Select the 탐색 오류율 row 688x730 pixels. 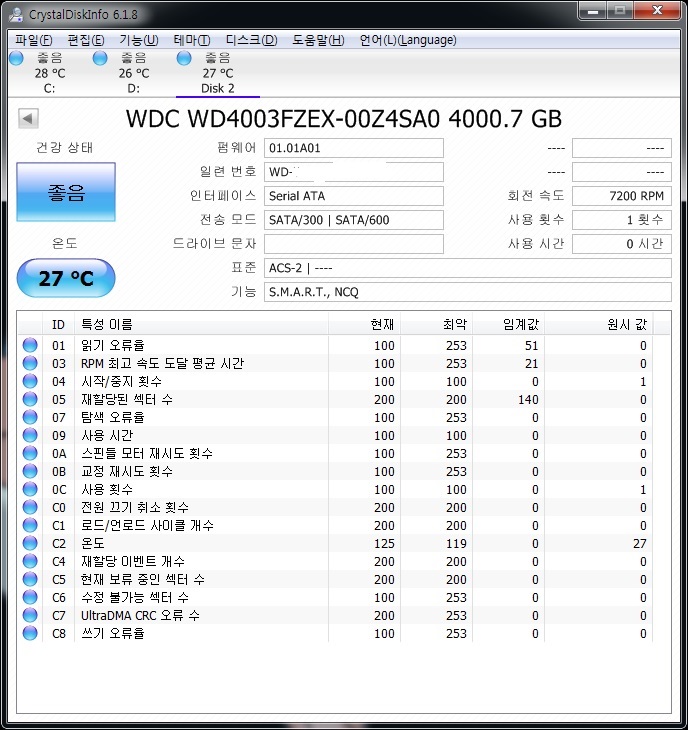point(335,417)
